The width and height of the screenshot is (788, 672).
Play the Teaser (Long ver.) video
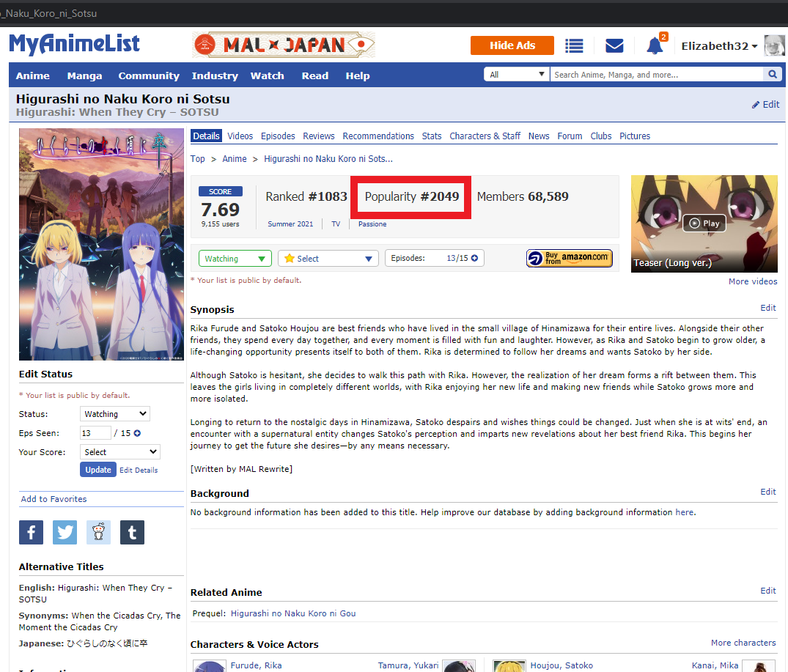(x=704, y=223)
